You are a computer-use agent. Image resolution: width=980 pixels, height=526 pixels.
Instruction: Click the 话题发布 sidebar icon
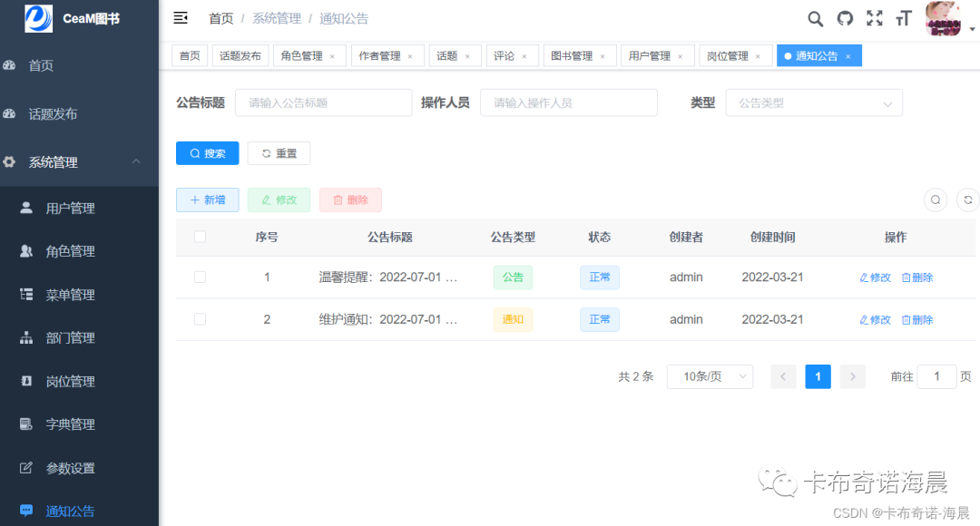tap(9, 113)
